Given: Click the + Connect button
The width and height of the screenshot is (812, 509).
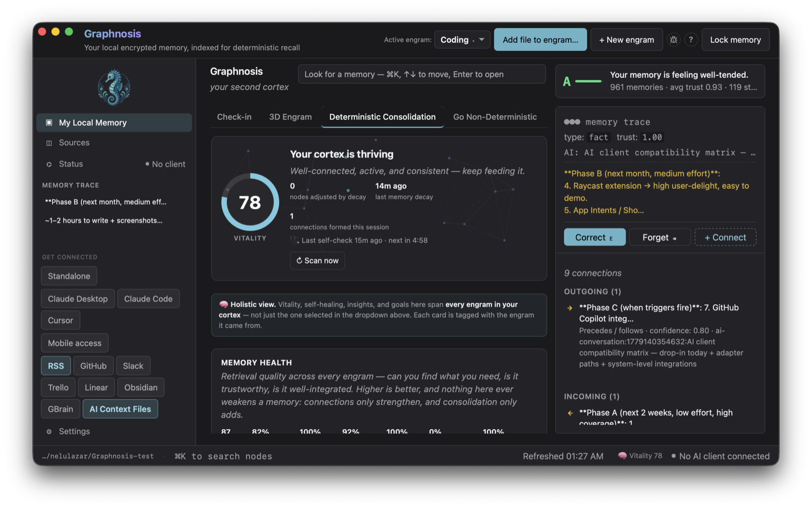Looking at the screenshot, I should tap(725, 237).
